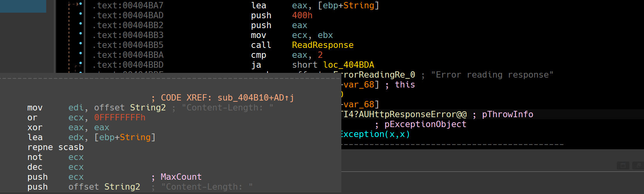Screen dimensions: 644x194
Task: Click the pThrowInfo comment text
Action: pos(507,114)
